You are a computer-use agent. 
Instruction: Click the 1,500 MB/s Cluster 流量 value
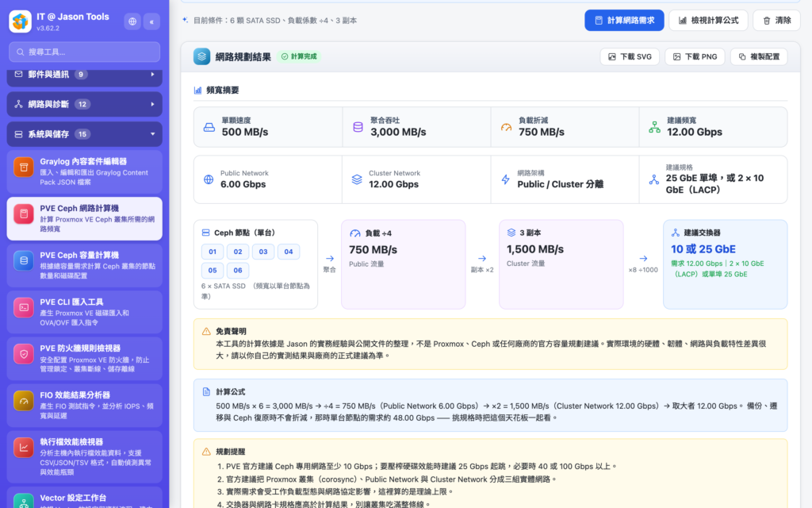[535, 249]
